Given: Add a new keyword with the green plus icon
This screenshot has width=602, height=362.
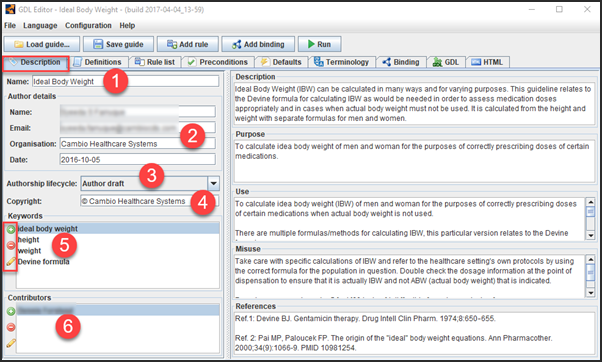Looking at the screenshot, I should [x=11, y=230].
